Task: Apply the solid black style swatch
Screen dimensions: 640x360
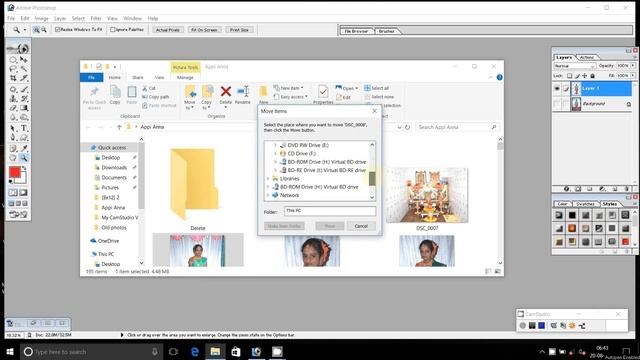Action: tap(572, 215)
